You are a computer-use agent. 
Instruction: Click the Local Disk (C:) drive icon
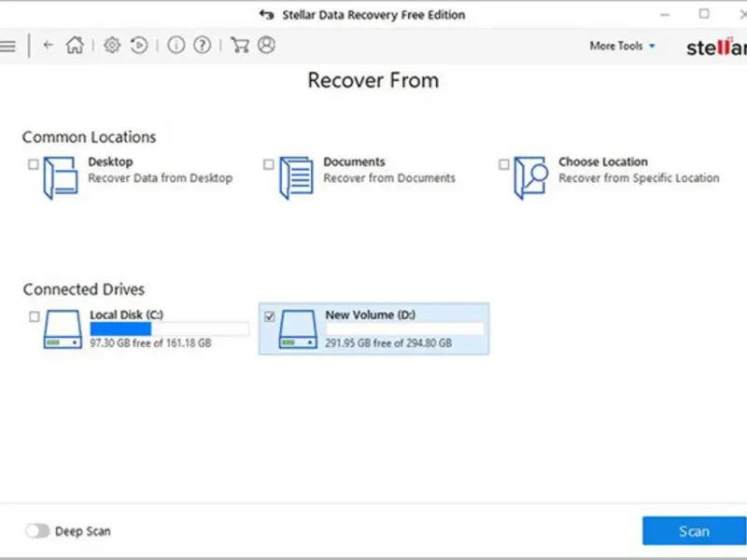pos(63,329)
